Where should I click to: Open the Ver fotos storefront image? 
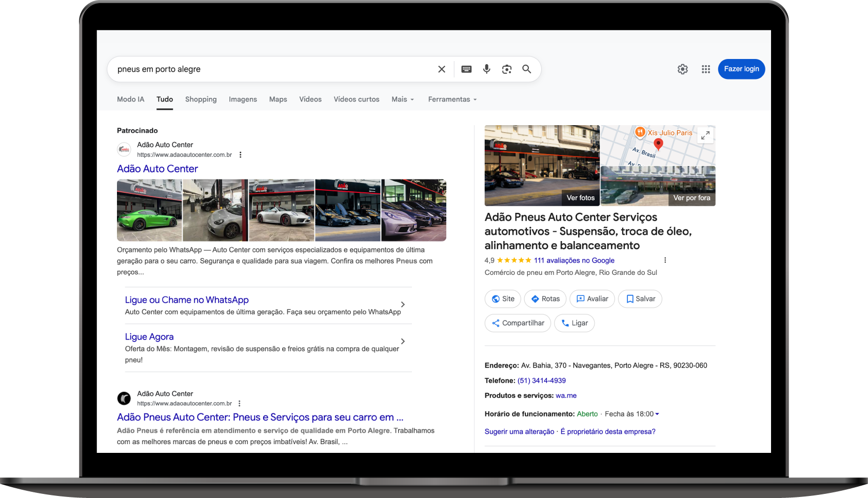pos(542,166)
